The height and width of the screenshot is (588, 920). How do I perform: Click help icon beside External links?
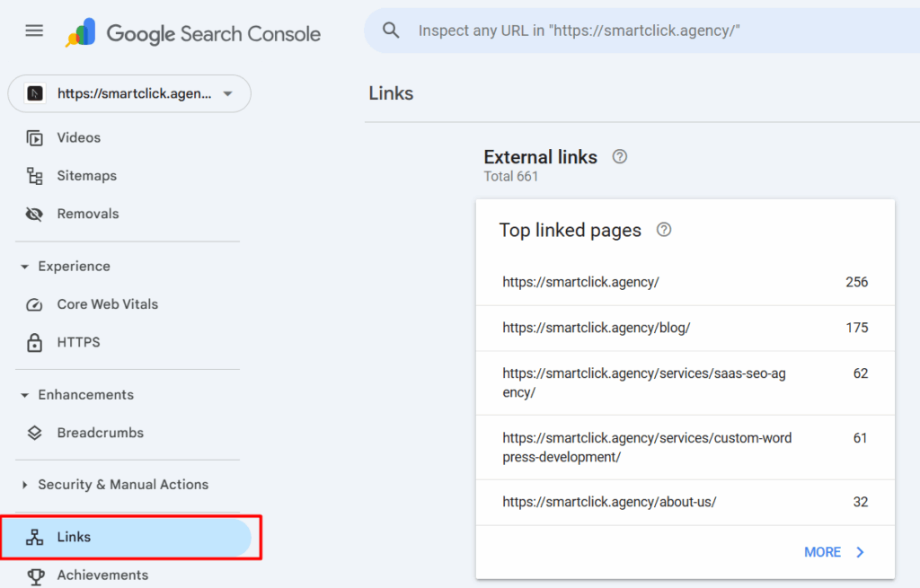(620, 156)
